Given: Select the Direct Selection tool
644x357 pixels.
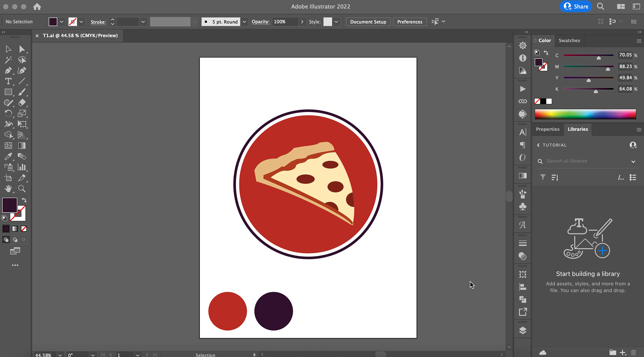Looking at the screenshot, I should point(22,49).
